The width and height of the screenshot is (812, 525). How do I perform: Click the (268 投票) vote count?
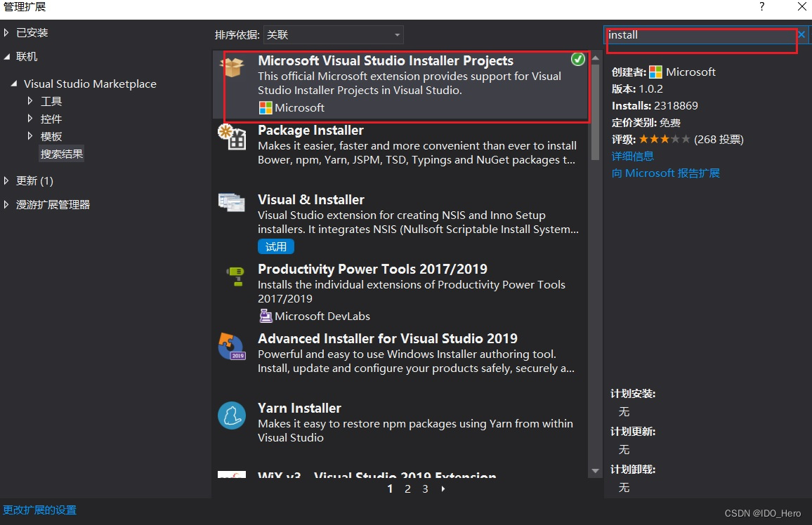tap(719, 139)
